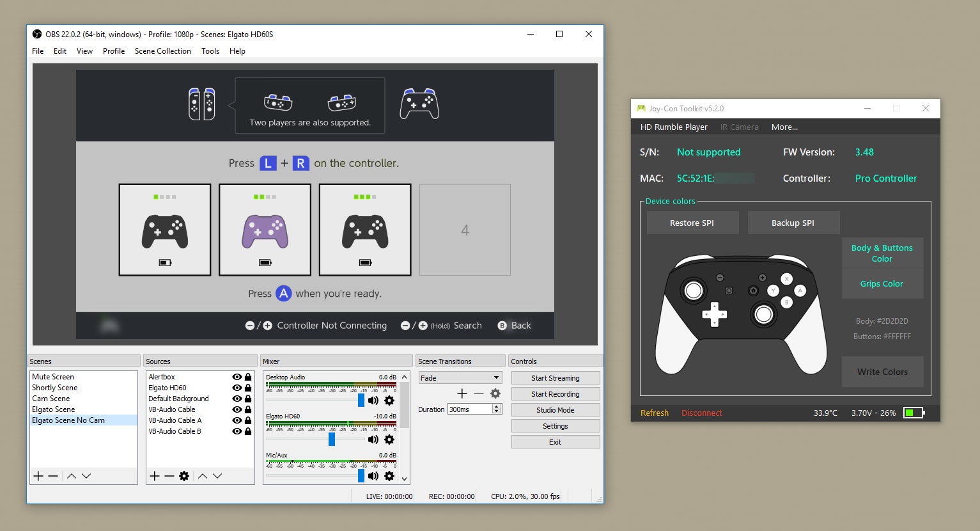This screenshot has width=980, height=531.
Task: Add a new scene with the Scenes plus icon
Action: [38, 476]
